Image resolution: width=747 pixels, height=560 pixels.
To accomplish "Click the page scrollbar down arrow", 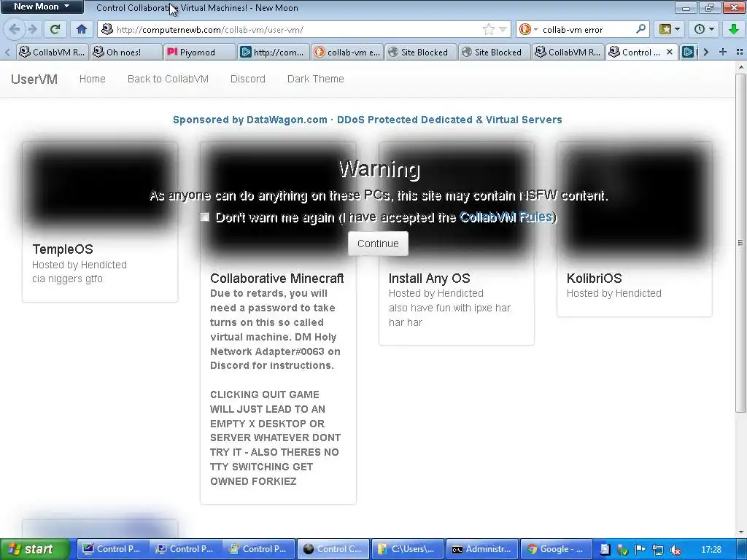I will (741, 532).
